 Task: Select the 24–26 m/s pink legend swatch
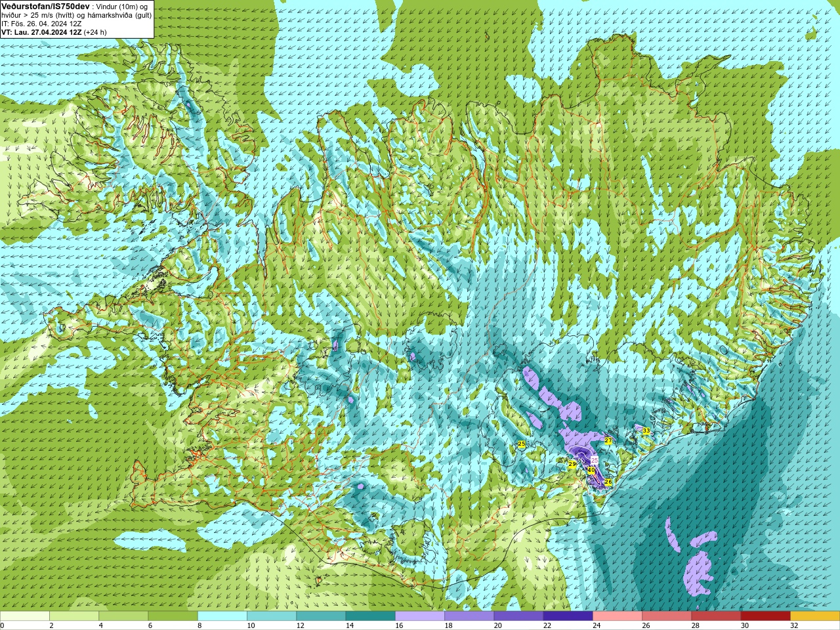pyautogui.click(x=618, y=616)
